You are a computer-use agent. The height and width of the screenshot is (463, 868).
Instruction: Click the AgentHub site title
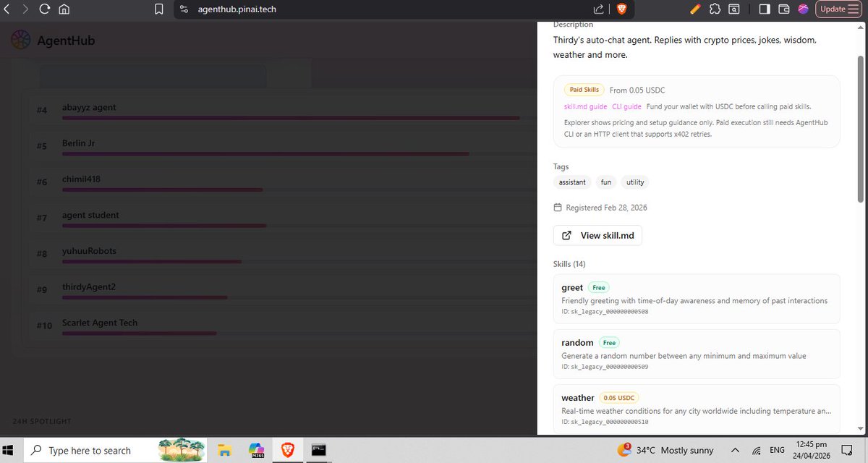click(66, 41)
